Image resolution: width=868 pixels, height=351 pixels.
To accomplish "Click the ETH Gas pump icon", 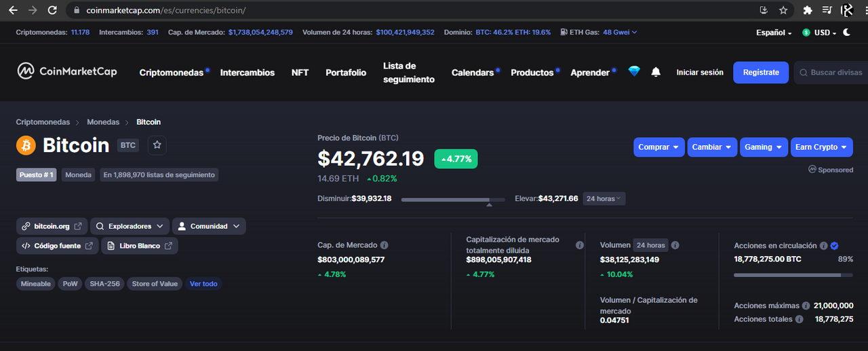I will click(x=564, y=32).
